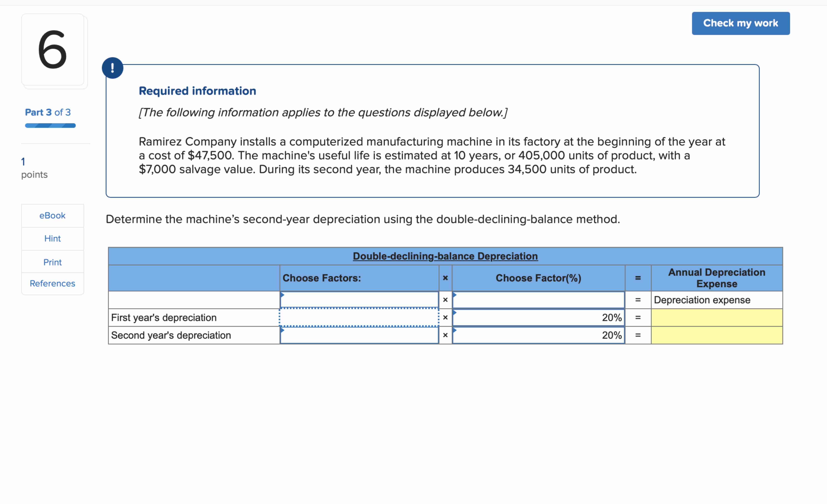The image size is (827, 504).
Task: Click the Check my work button
Action: point(740,23)
